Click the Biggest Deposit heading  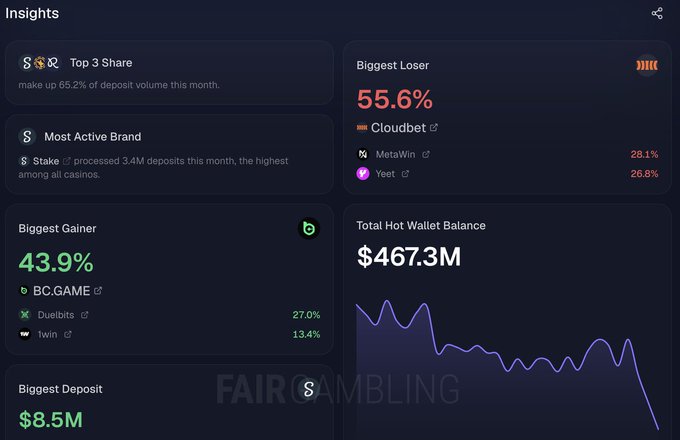60,389
